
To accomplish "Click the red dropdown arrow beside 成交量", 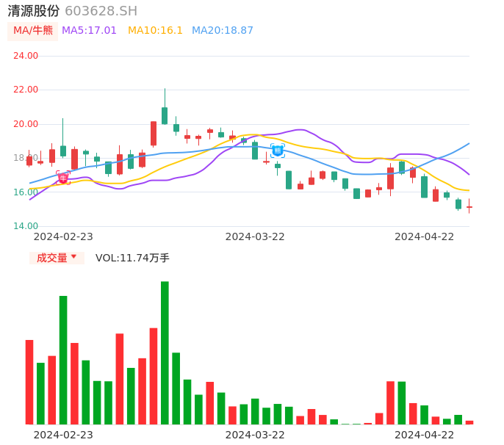I will pos(73,257).
